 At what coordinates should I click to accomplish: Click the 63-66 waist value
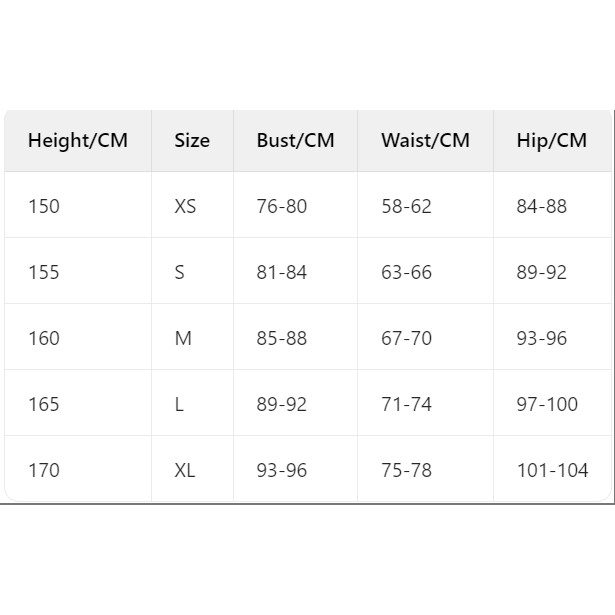(x=406, y=272)
